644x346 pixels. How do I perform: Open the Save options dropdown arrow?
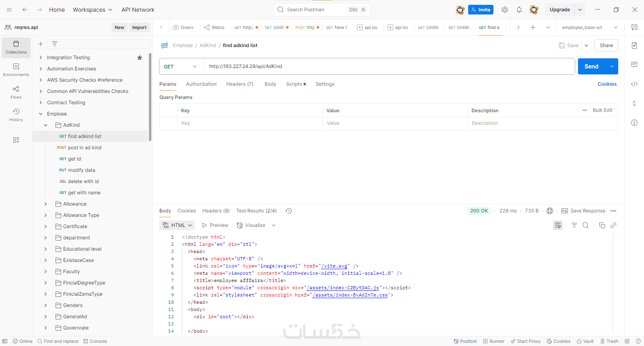[586, 45]
